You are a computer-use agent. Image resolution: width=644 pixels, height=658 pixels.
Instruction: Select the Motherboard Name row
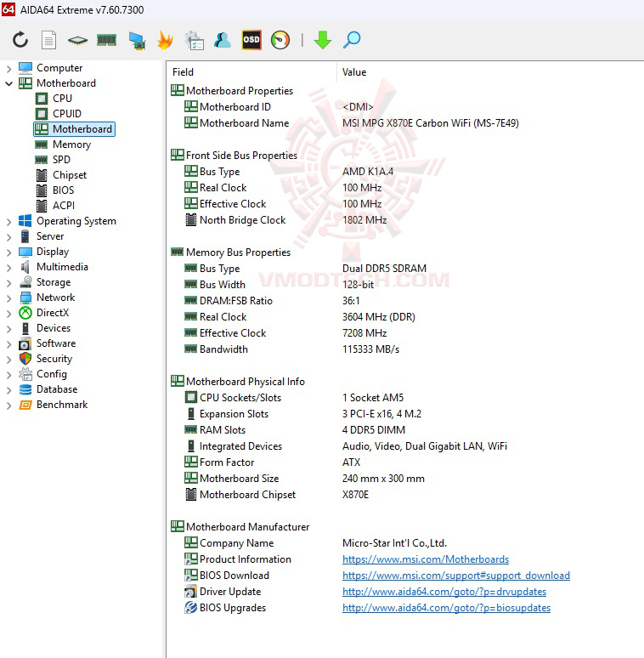point(352,123)
